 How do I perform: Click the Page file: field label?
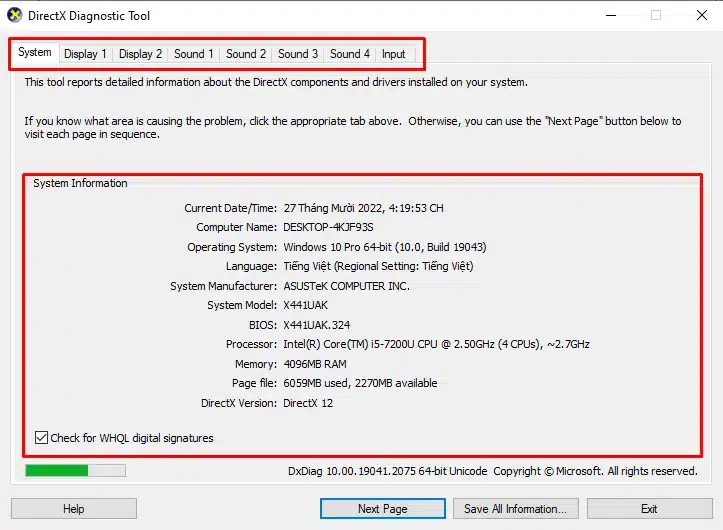[x=255, y=383]
